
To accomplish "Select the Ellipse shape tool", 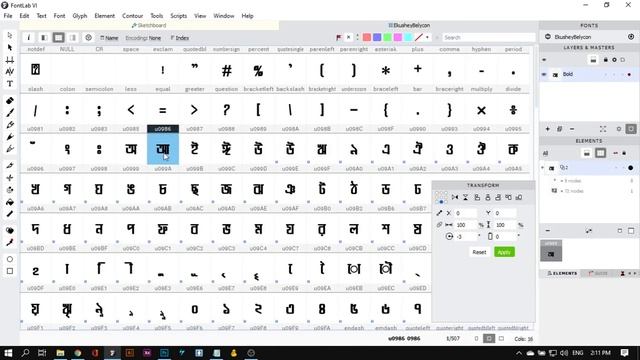I will 10,259.
